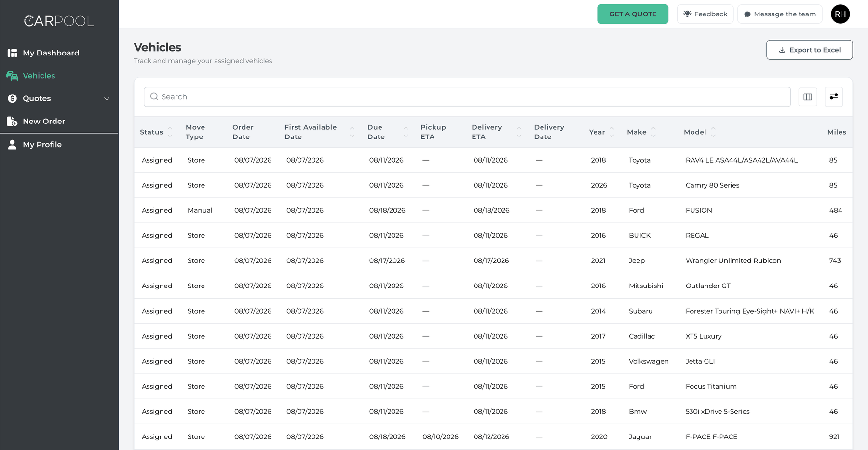Select the Mitsubishi make cell
Screen dimensions: 868x450
coord(646,286)
